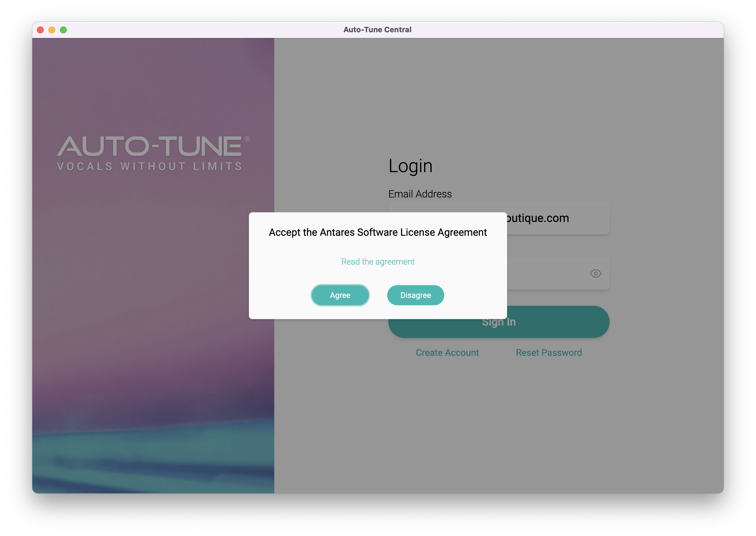Close the Auto-Tune Central window

(40, 30)
